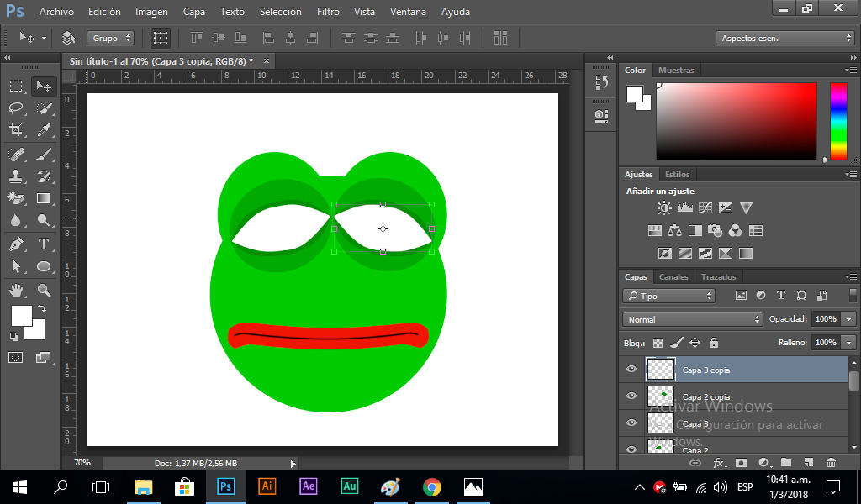Viewport: 861px width, 504px height.
Task: Open the Aspectos esen. workspace dropdown
Action: [784, 38]
